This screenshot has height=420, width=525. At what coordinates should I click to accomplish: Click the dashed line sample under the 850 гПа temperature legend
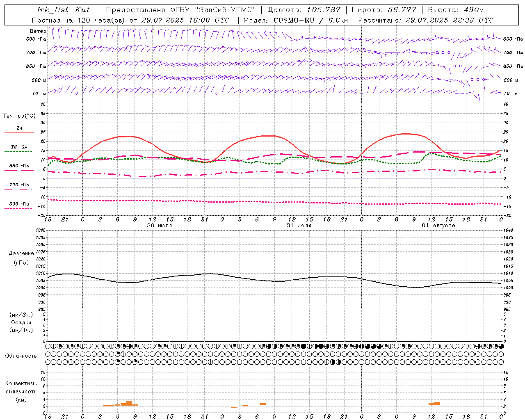tap(19, 171)
